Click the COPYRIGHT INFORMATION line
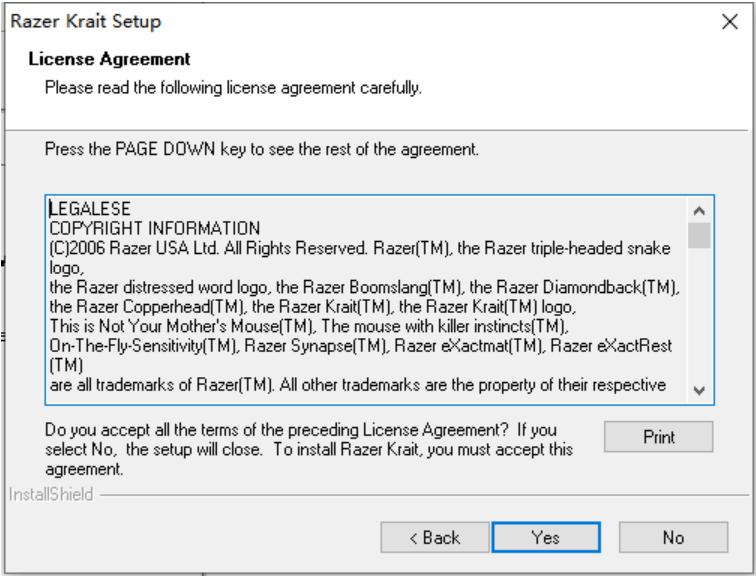This screenshot has height=576, width=756. [154, 228]
